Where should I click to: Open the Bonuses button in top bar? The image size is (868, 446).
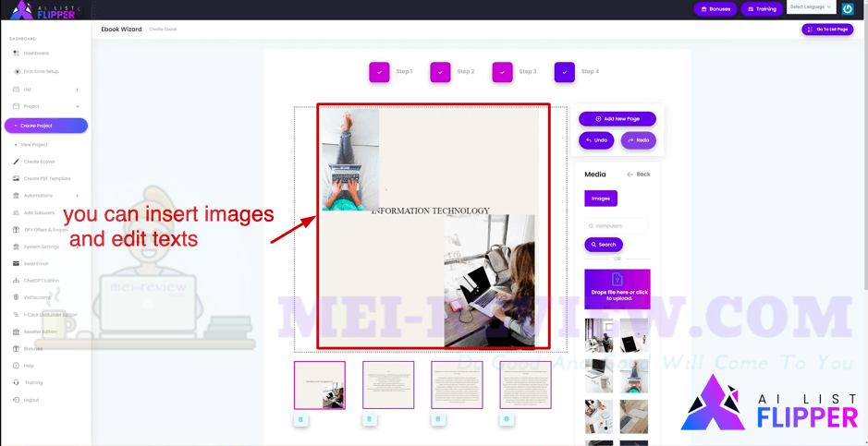pos(715,9)
